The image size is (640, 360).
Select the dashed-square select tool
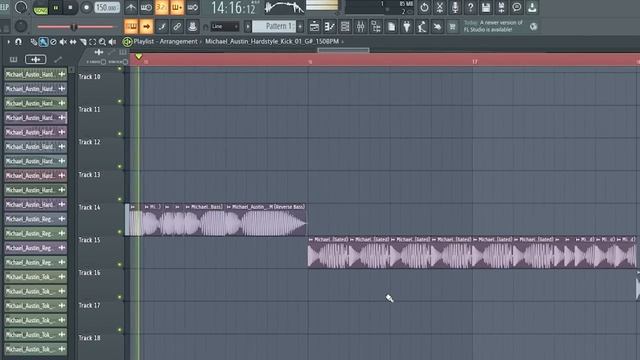(x=93, y=42)
